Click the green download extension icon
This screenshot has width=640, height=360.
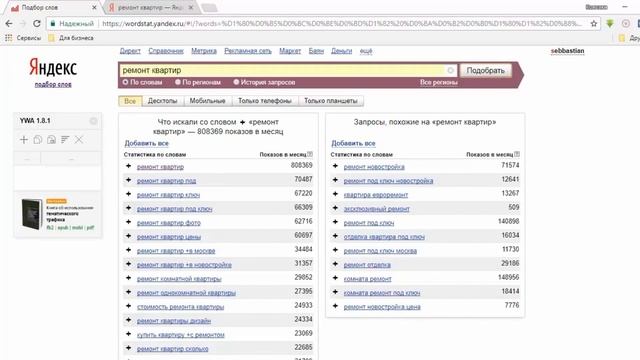coord(610,24)
